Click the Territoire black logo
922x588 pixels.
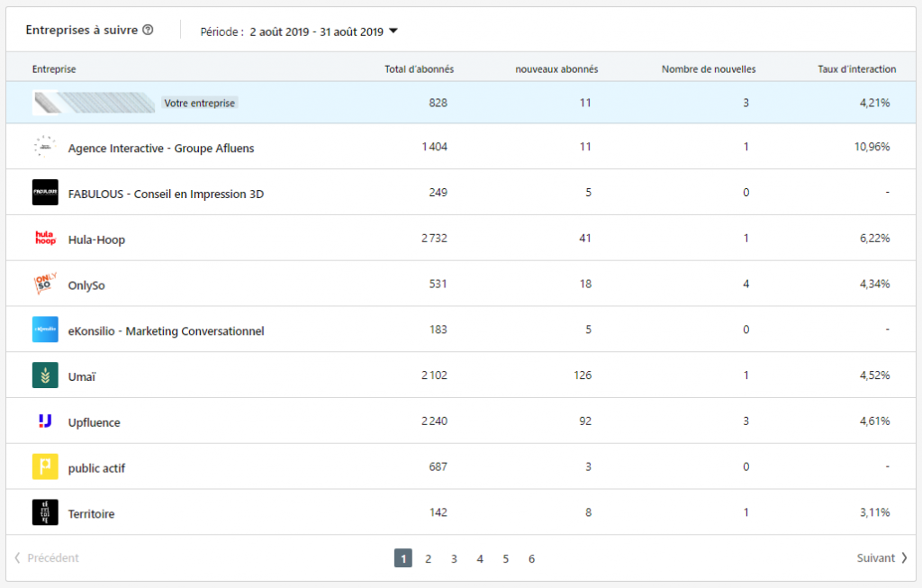45,512
